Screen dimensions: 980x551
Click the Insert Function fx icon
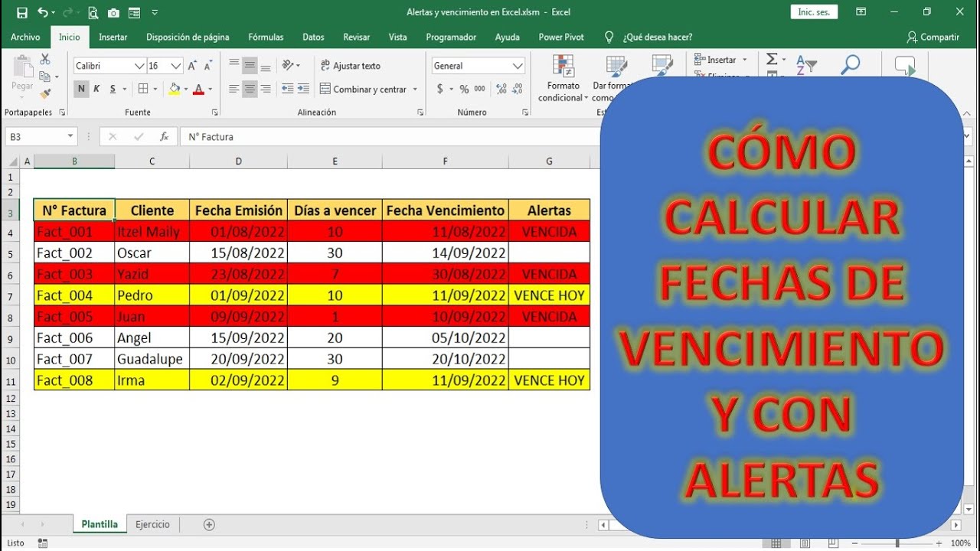164,137
